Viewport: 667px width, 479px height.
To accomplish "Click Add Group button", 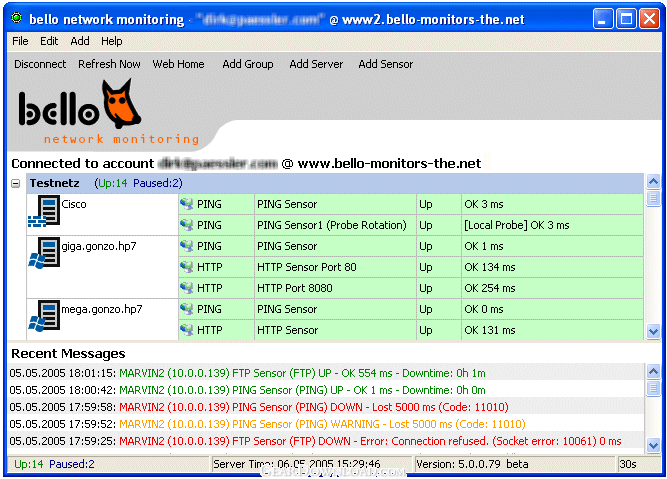I will (248, 64).
